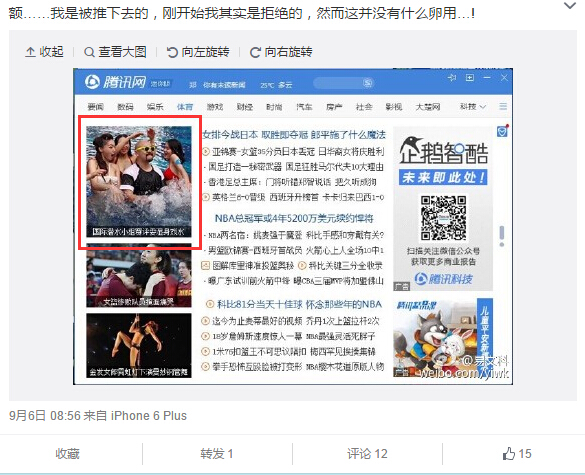
Task: Click the QR code in 企鹅智酷 ad
Action: pos(443,218)
